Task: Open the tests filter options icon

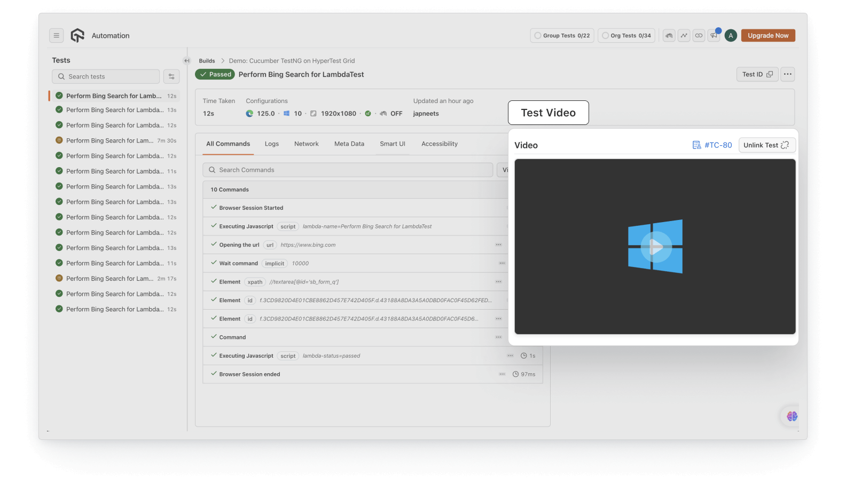Action: (171, 77)
